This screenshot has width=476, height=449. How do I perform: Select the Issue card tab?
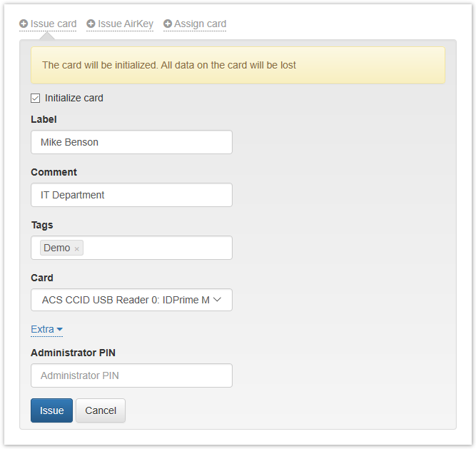54,24
